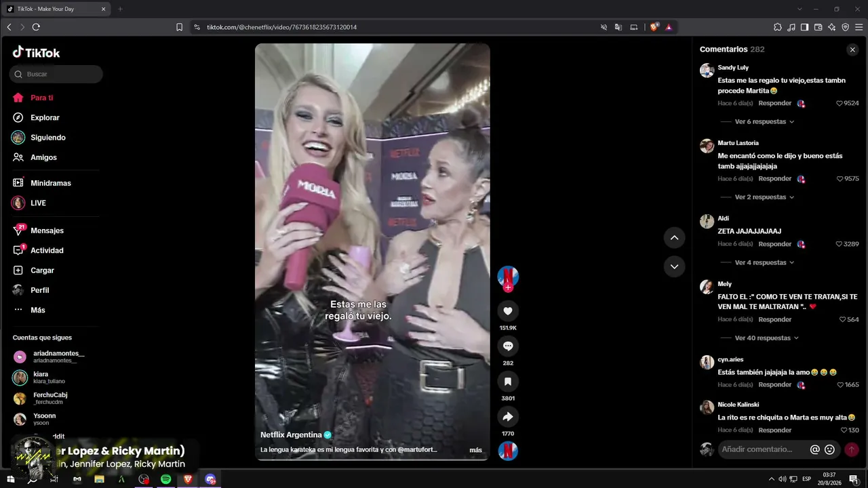Screen dimensions: 868x488
Task: Open the Brave VPN shield icon
Action: [846, 27]
